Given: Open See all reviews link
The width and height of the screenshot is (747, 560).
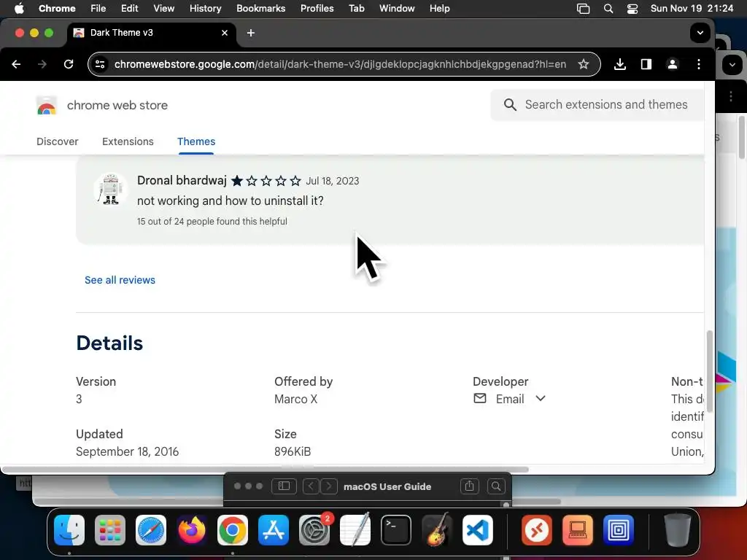Looking at the screenshot, I should pos(120,280).
